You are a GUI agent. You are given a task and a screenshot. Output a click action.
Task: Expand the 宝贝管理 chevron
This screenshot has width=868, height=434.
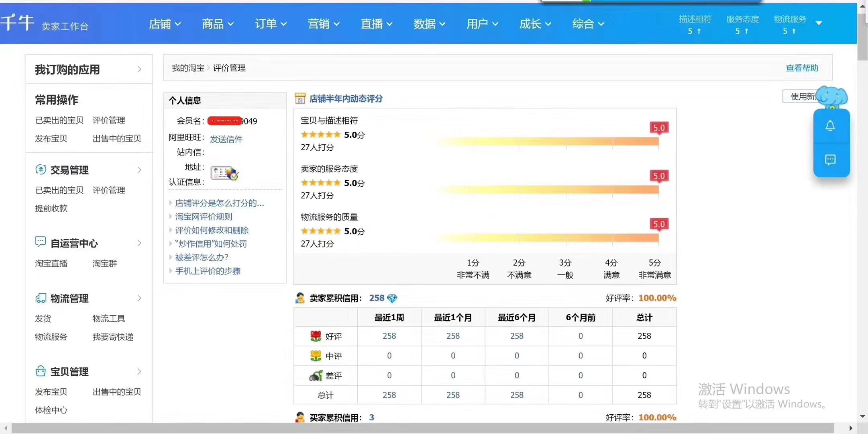point(139,371)
